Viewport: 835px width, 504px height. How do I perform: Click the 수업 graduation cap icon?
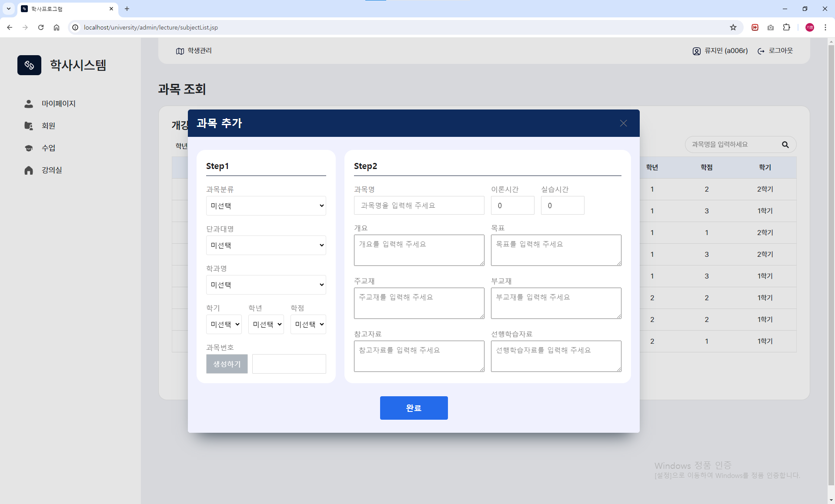pyautogui.click(x=29, y=148)
